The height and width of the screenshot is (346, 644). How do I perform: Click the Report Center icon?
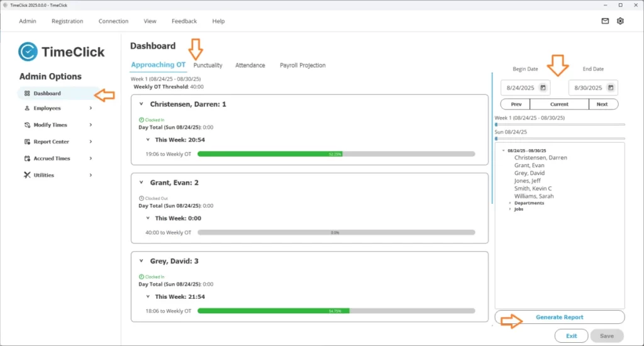click(27, 142)
